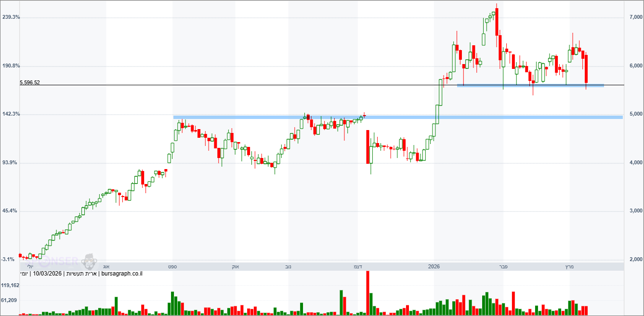Viewport: 644px width, 316px height.
Task: Click the tallest red volume bar in December
Action: [x=368, y=293]
